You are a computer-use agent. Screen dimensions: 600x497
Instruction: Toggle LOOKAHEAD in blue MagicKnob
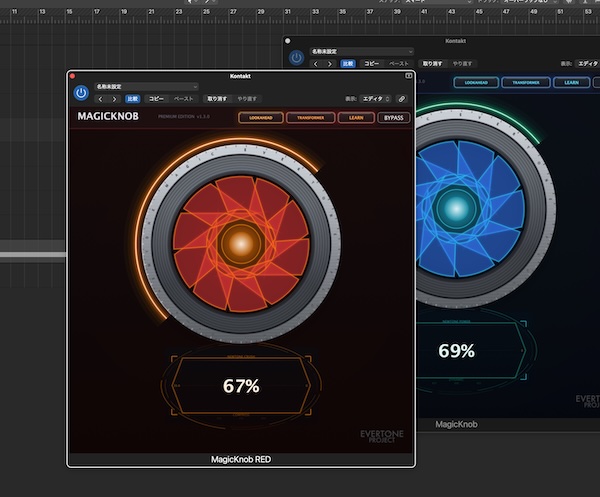[x=476, y=83]
